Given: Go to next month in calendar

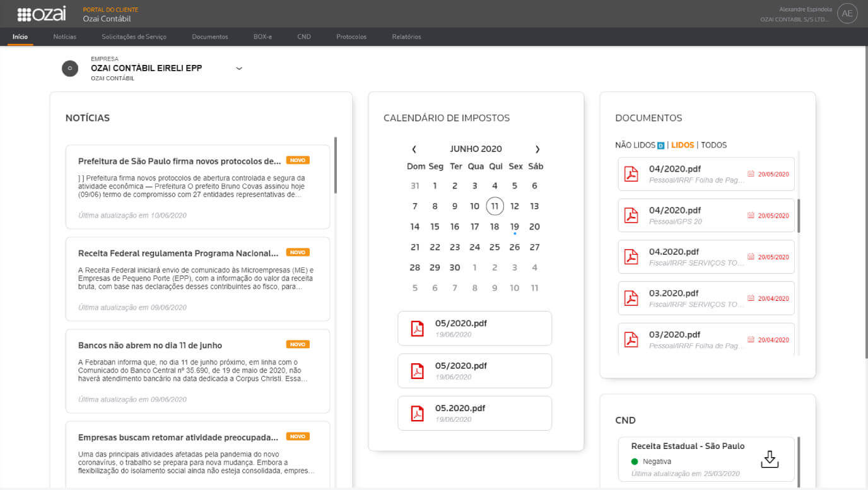Looking at the screenshot, I should (x=537, y=149).
